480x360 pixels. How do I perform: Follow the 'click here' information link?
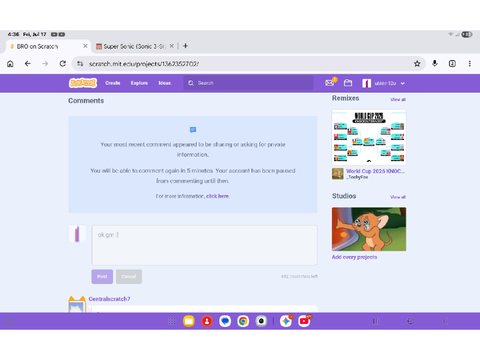(217, 196)
